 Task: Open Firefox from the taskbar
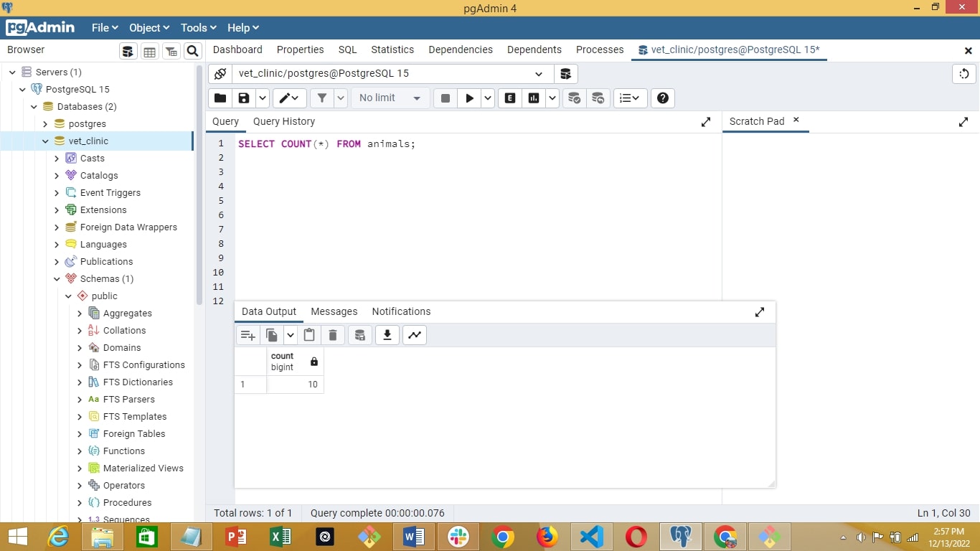547,537
